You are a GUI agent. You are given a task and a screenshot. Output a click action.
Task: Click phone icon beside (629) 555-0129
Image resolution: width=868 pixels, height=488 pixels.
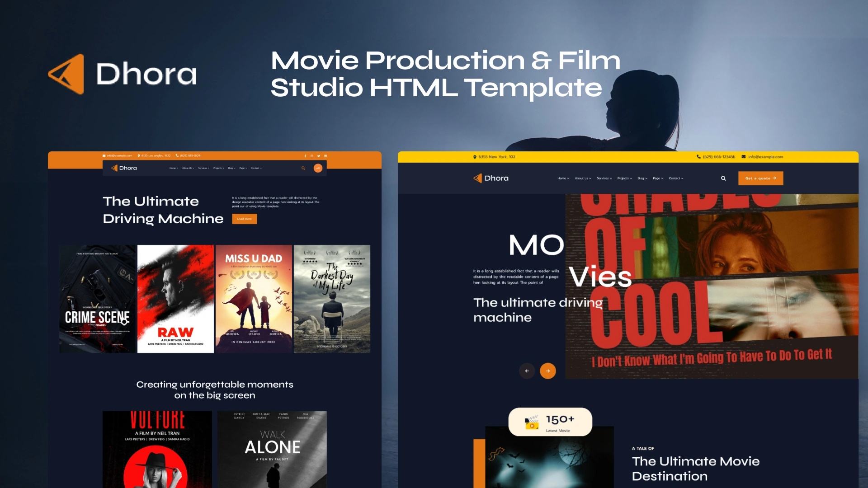pyautogui.click(x=177, y=155)
